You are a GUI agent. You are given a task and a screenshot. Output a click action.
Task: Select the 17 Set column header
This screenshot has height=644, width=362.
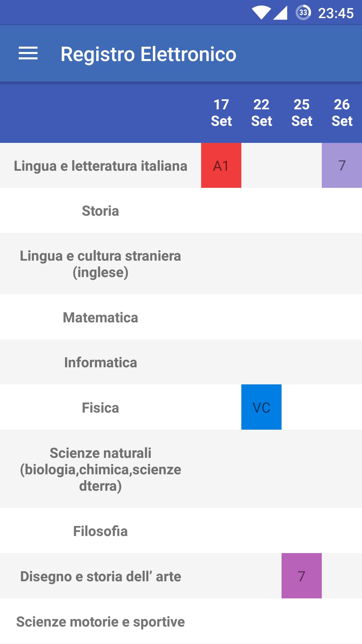click(x=221, y=113)
